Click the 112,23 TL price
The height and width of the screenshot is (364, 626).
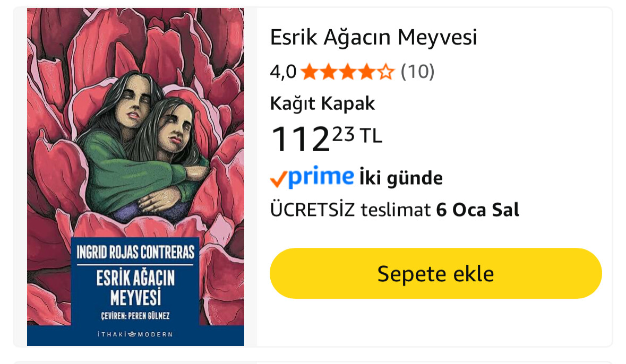tap(326, 138)
